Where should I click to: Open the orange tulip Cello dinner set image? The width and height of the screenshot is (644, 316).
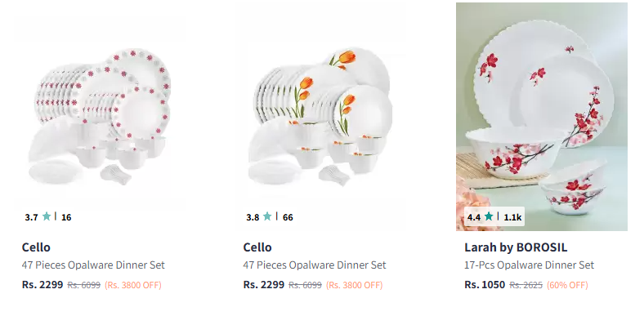click(x=320, y=117)
